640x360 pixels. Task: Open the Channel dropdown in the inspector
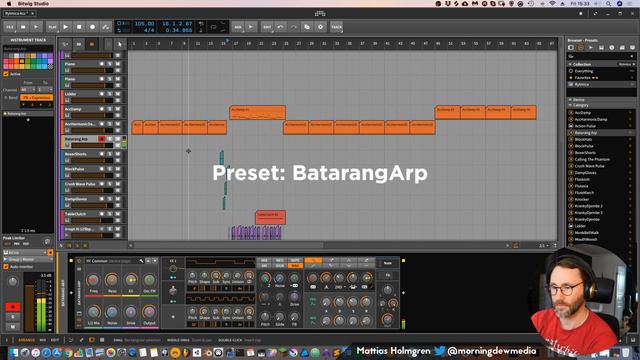(28, 89)
